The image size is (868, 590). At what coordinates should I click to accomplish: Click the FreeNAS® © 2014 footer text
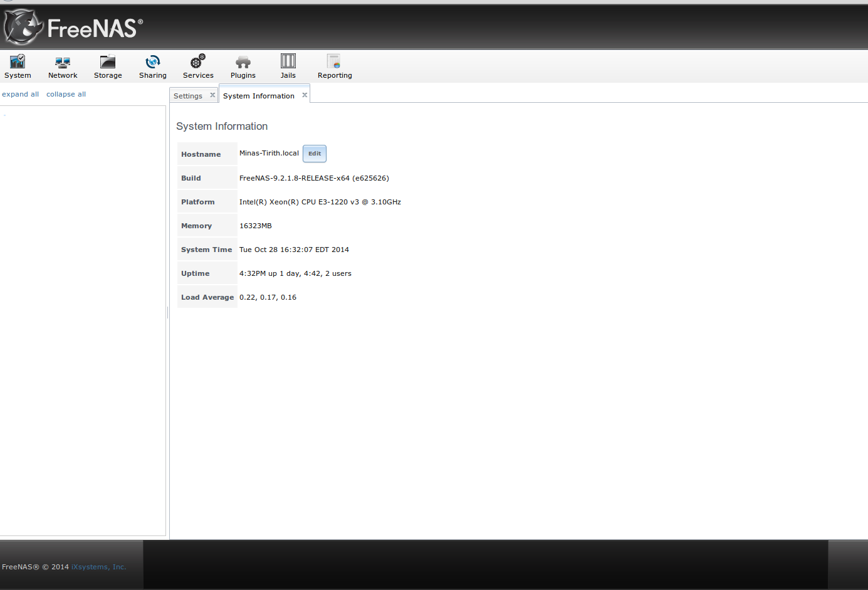pos(35,567)
